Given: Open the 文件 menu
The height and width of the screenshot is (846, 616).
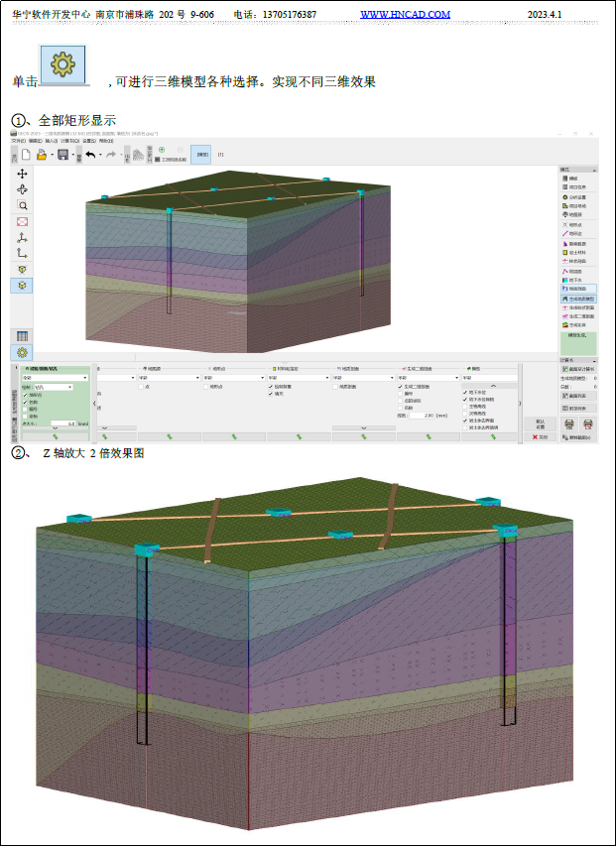Looking at the screenshot, I should (18, 141).
